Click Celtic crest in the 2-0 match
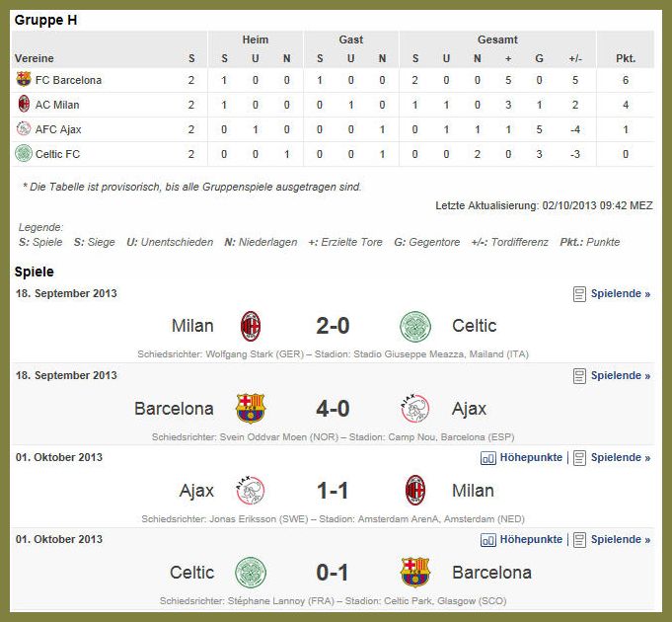Screen dimensions: 672x622 [415, 326]
